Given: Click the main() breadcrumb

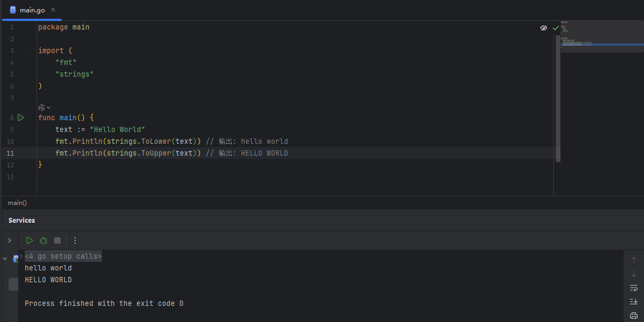Looking at the screenshot, I should tap(17, 203).
